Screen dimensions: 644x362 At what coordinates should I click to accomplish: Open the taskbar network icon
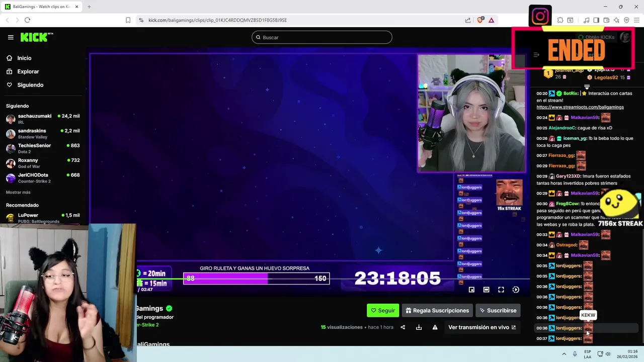coord(599,354)
